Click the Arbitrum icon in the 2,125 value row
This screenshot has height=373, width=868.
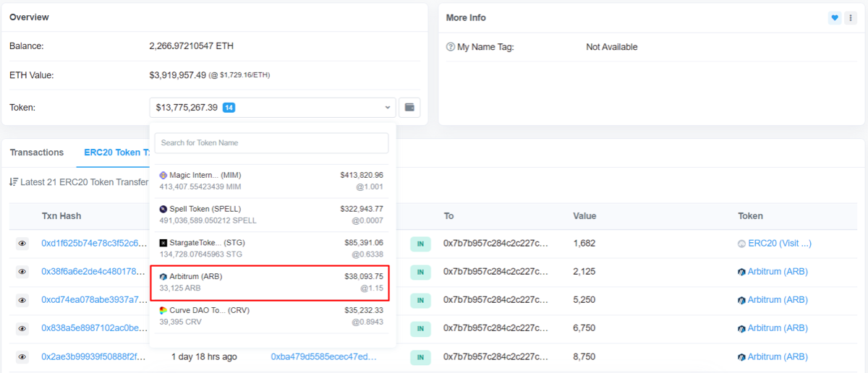(x=741, y=272)
